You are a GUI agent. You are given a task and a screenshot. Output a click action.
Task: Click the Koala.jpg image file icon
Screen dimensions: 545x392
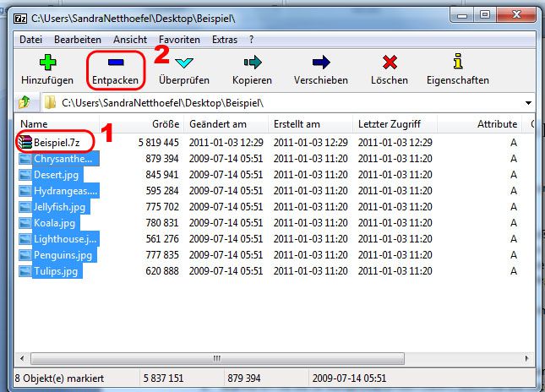pyautogui.click(x=25, y=223)
